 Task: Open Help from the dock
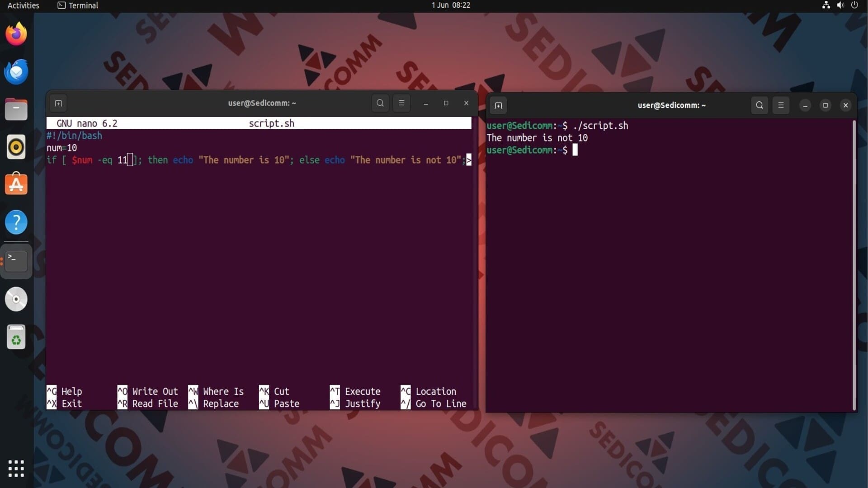pyautogui.click(x=16, y=222)
